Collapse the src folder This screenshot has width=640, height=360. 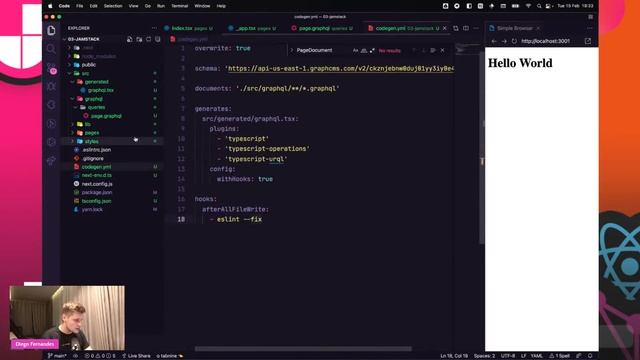pyautogui.click(x=69, y=73)
